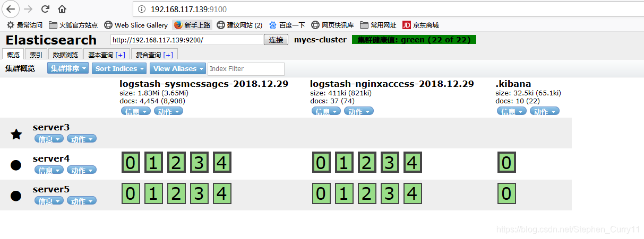644x239 pixels.
Task: Open 信息 dropdown for logstash-sysmessages index
Action: (136, 111)
